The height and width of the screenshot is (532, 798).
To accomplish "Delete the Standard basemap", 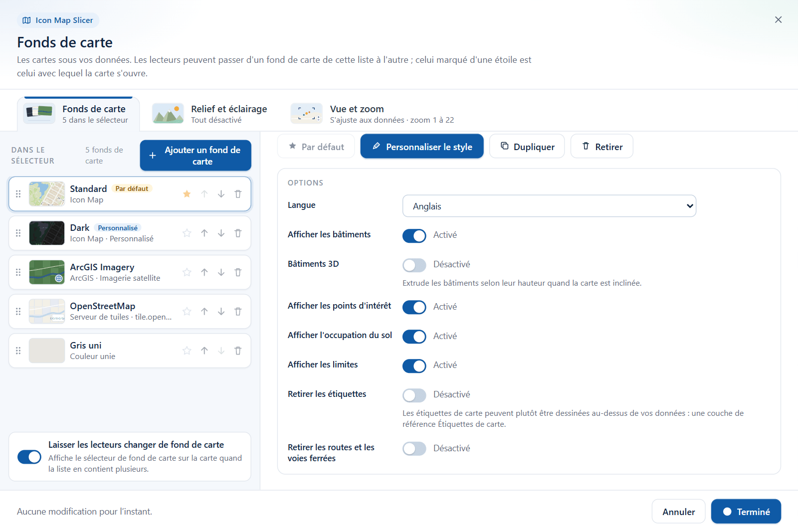I will [238, 194].
